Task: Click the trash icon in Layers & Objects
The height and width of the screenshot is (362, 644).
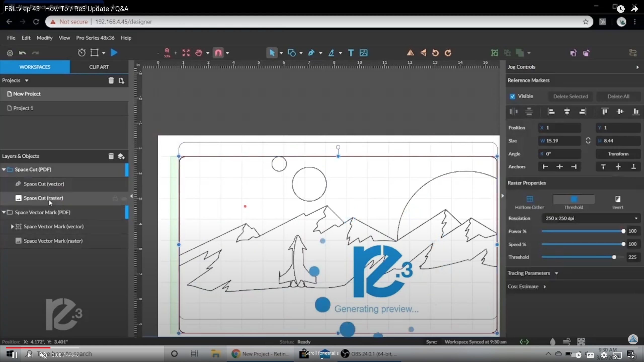Action: [x=111, y=156]
